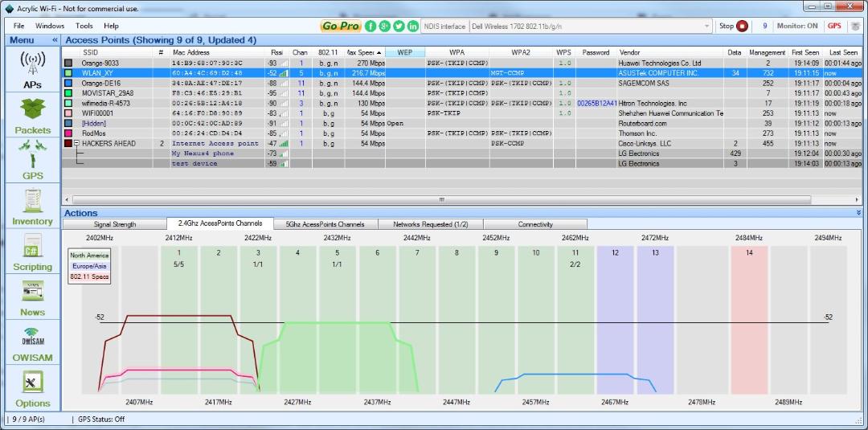The height and width of the screenshot is (430, 868).
Task: Click the Stop button label
Action: 727,26
